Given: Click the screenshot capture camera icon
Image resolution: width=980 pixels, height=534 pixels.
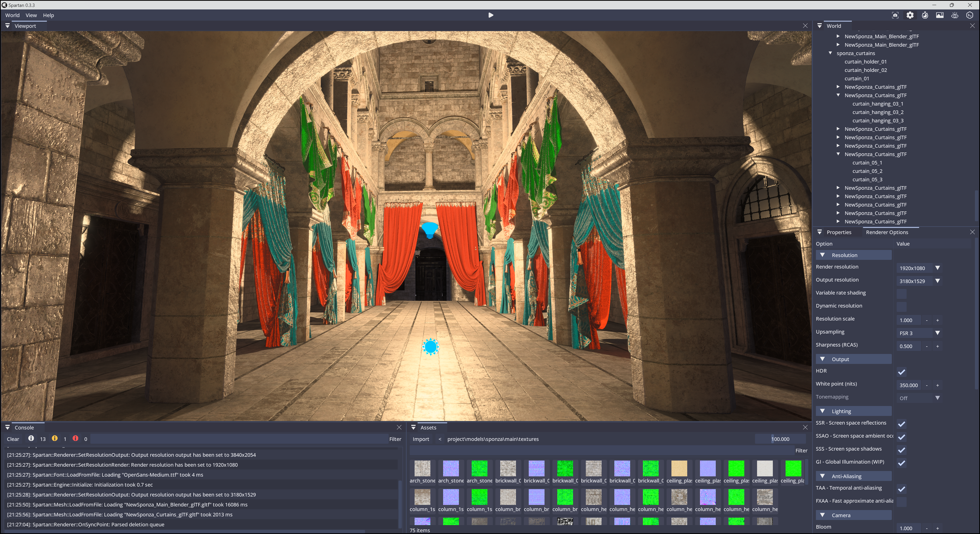Looking at the screenshot, I should [x=895, y=15].
